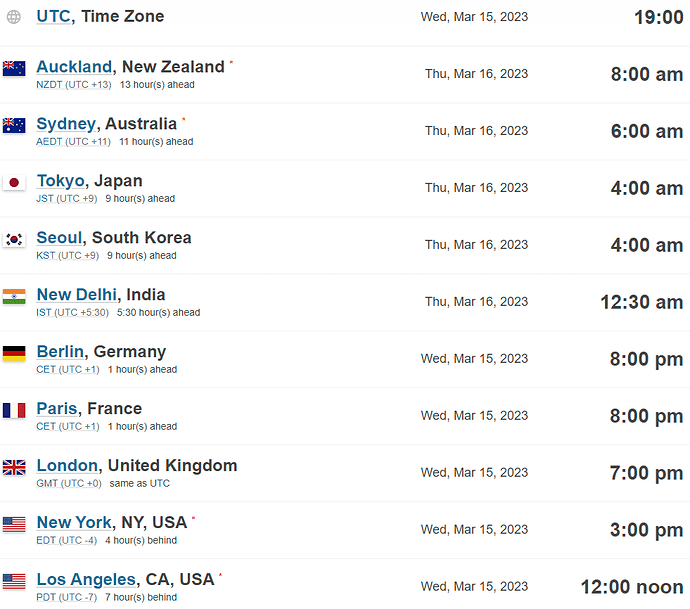Click the Berlin 8:00 pm time
This screenshot has width=690, height=609.
pyautogui.click(x=646, y=359)
